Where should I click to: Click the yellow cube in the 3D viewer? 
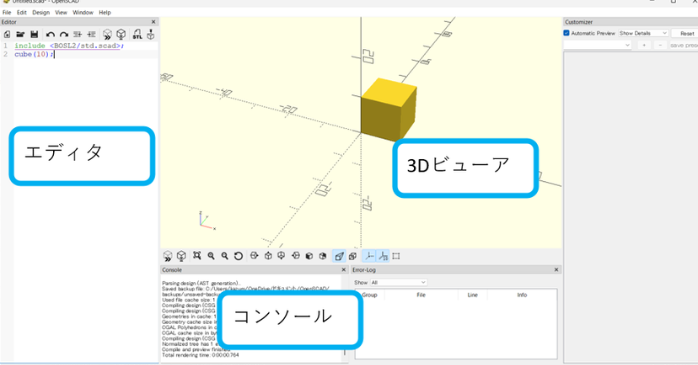(388, 110)
